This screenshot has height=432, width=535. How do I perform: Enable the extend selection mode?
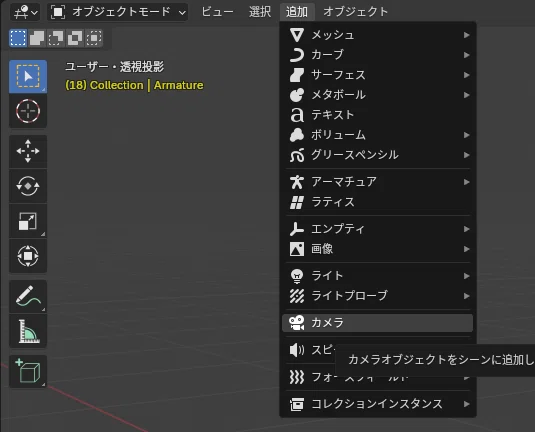tap(37, 38)
